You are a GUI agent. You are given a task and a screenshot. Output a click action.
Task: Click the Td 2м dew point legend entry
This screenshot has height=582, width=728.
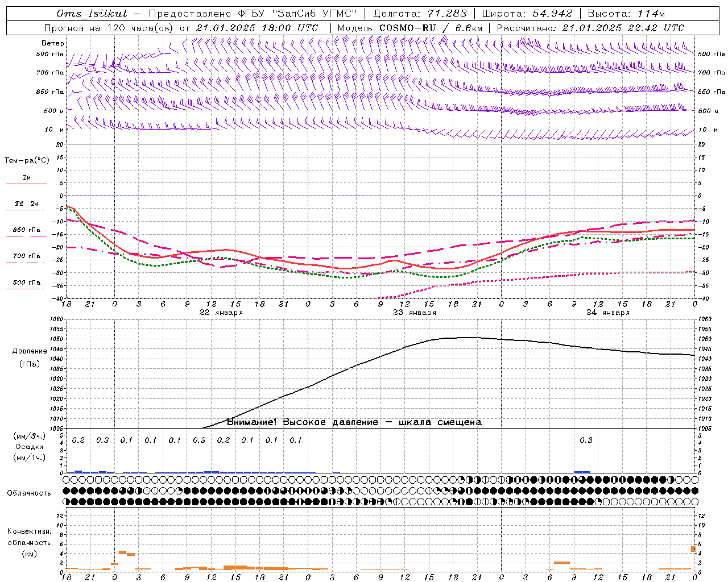click(x=26, y=206)
